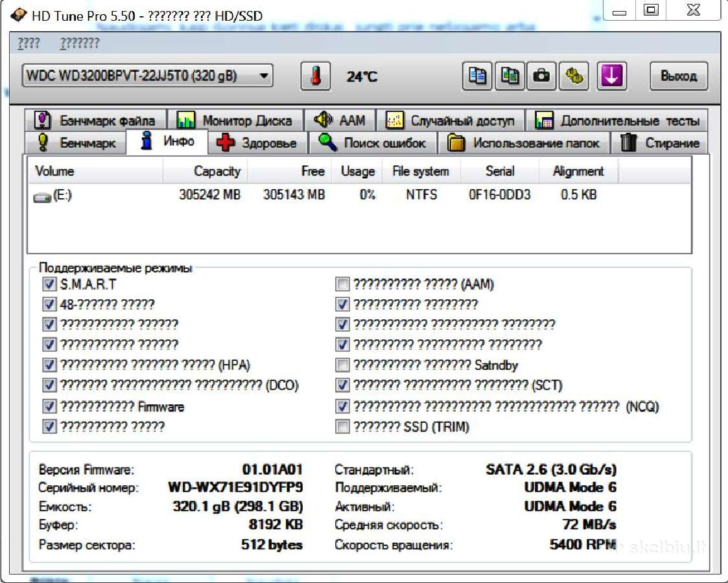
Task: Toggle the DCO checkbox
Action: tap(49, 385)
